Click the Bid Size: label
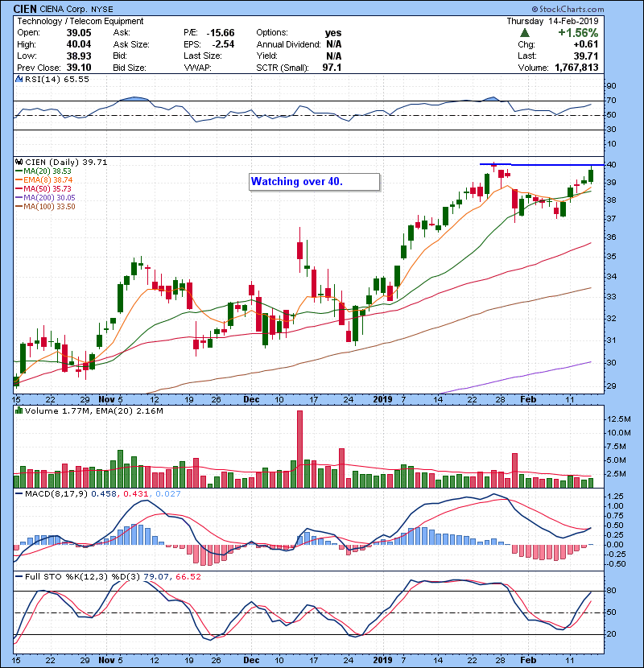The image size is (644, 668). pos(130,68)
